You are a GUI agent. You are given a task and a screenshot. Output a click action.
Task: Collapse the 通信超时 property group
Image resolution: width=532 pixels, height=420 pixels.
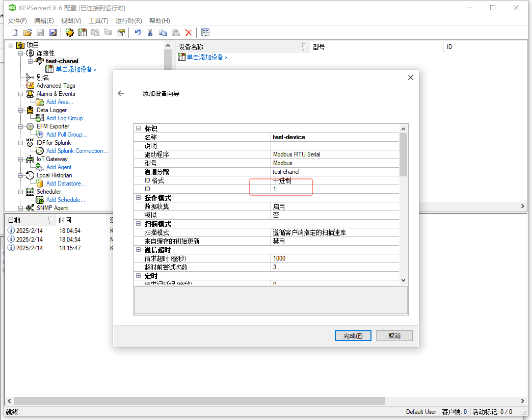pos(139,250)
